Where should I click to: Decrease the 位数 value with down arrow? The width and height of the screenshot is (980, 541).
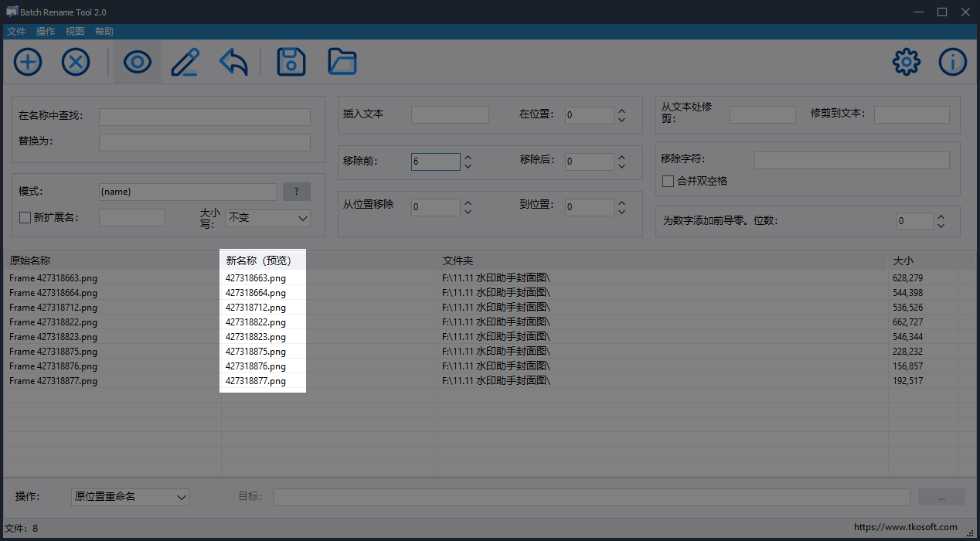click(x=941, y=226)
